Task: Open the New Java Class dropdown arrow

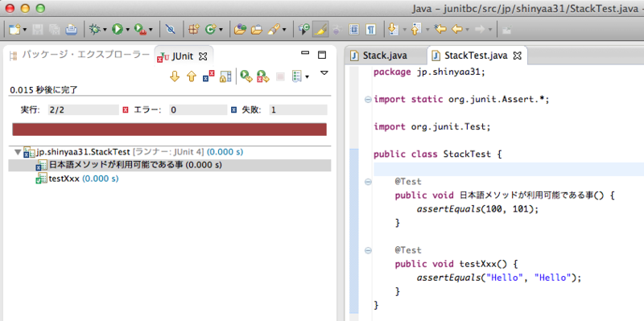Action: (x=221, y=30)
